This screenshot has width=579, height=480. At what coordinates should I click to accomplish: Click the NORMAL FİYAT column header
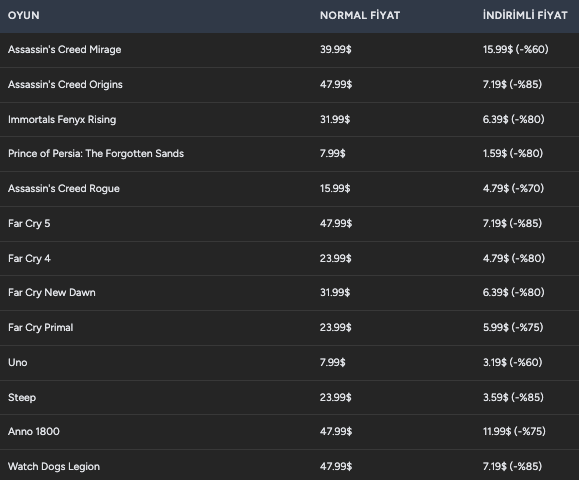(x=360, y=16)
